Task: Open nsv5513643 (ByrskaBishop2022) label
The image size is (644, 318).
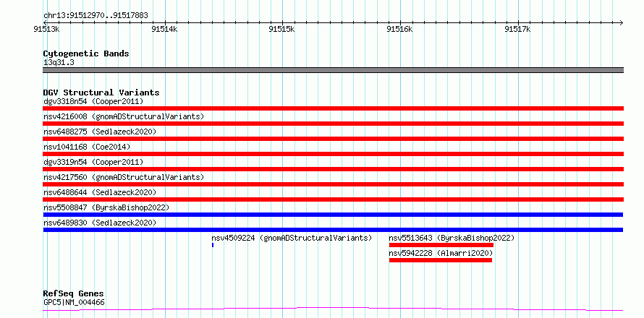Action: coord(452,238)
